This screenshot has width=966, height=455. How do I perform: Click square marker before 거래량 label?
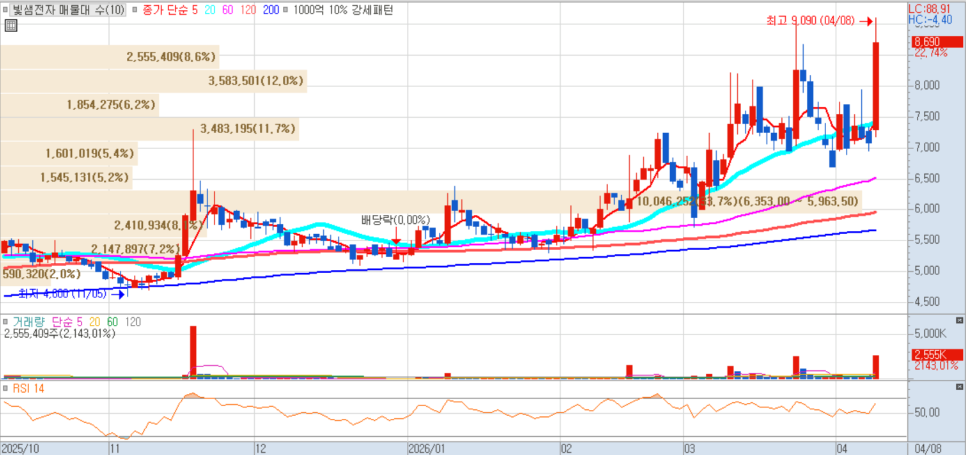tap(6, 322)
